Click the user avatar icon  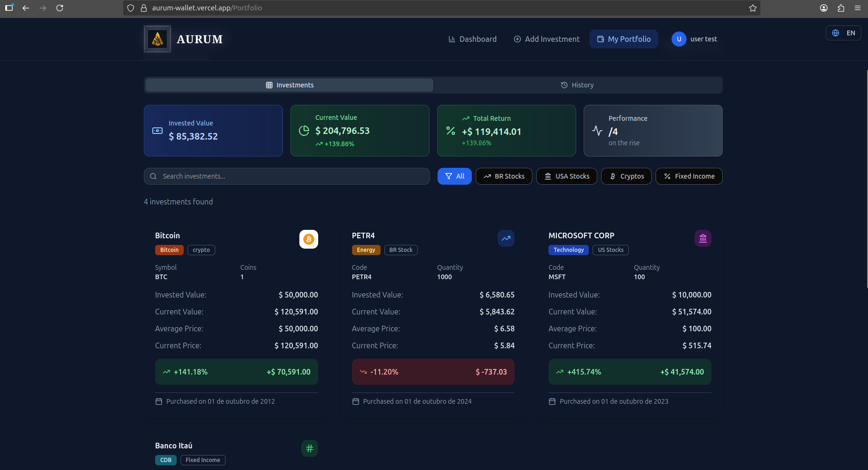pyautogui.click(x=679, y=39)
